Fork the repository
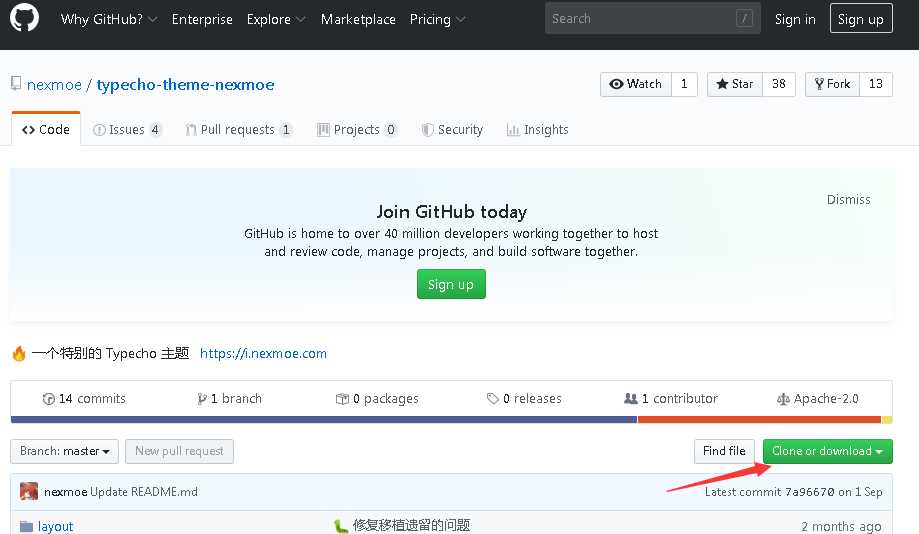 pos(832,84)
